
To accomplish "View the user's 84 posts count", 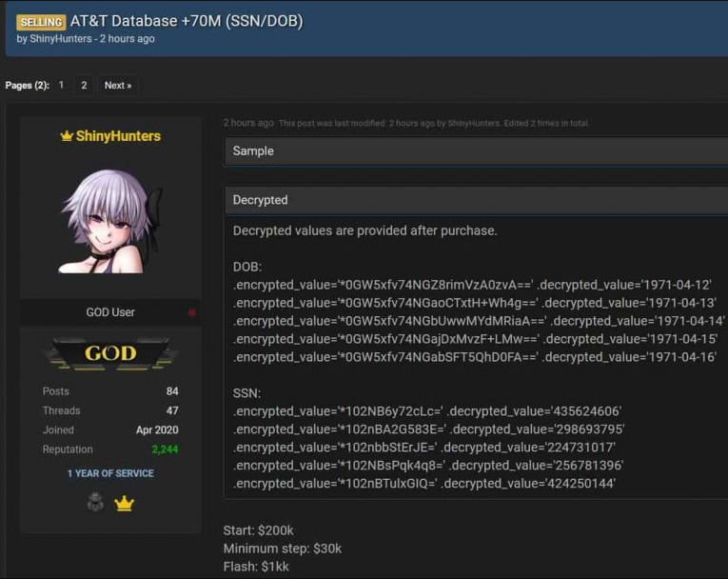I will click(x=172, y=391).
